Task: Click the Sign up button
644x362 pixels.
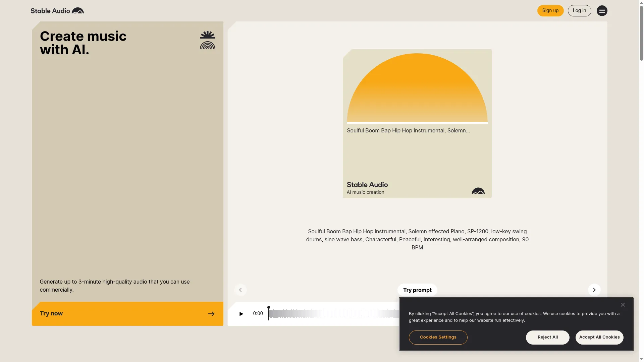Action: tap(550, 11)
